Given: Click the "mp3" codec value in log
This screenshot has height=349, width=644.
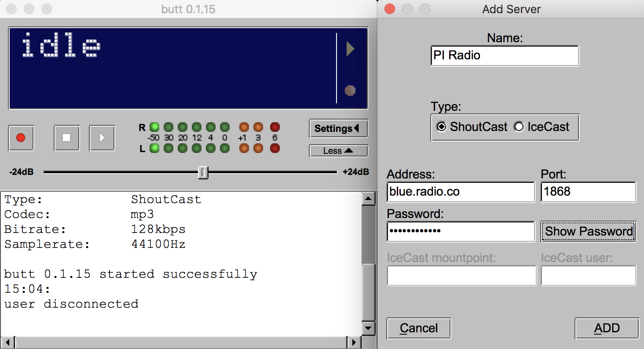Looking at the screenshot, I should pyautogui.click(x=143, y=215).
